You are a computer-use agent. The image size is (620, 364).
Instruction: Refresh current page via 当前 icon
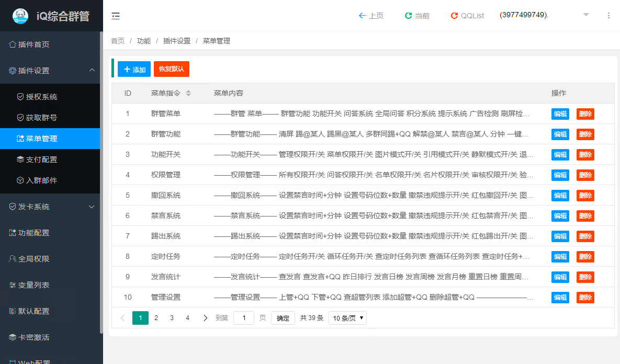click(408, 16)
